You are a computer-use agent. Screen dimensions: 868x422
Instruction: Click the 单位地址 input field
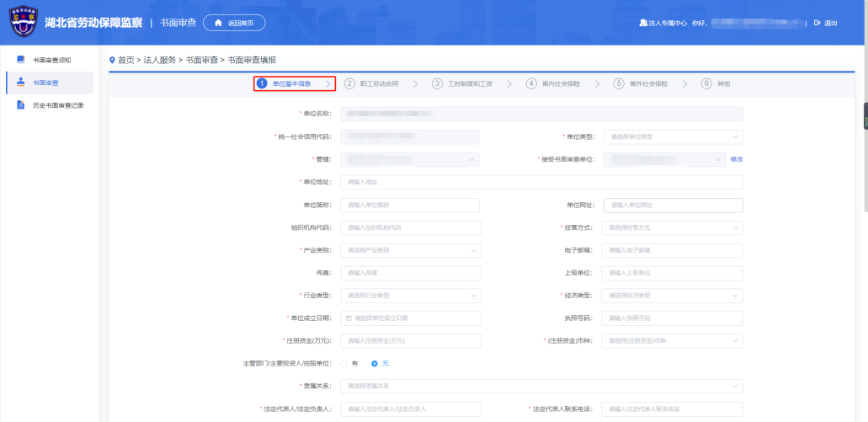541,182
